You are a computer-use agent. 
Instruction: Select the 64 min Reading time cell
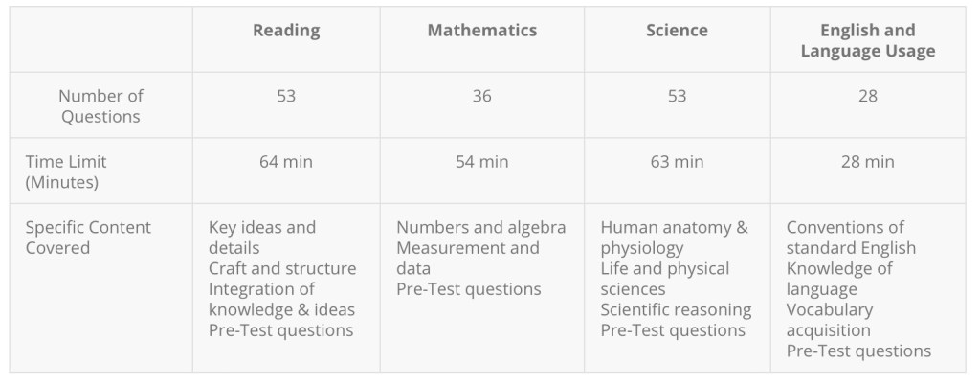(286, 161)
